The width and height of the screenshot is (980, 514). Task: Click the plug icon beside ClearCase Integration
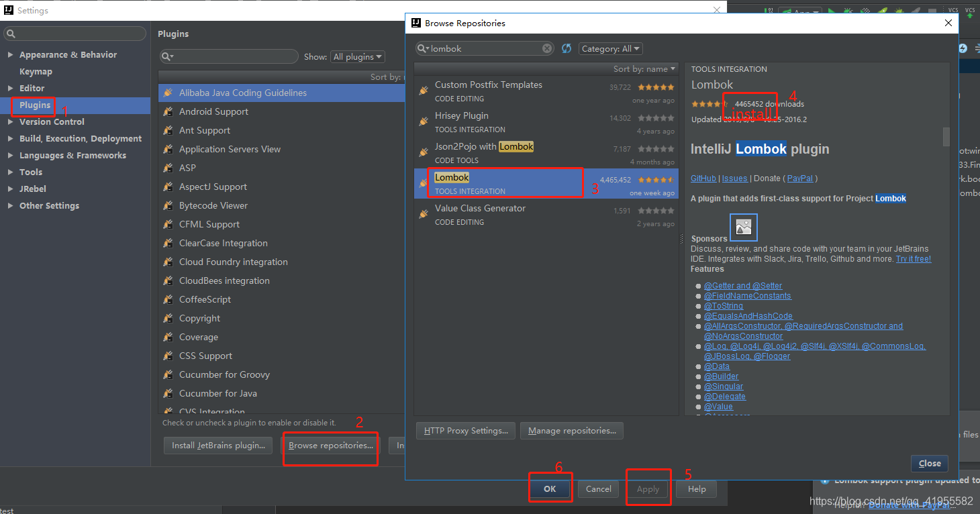[168, 243]
